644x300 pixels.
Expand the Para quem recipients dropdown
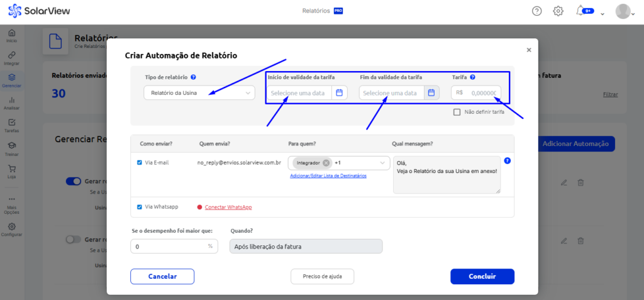tap(382, 163)
